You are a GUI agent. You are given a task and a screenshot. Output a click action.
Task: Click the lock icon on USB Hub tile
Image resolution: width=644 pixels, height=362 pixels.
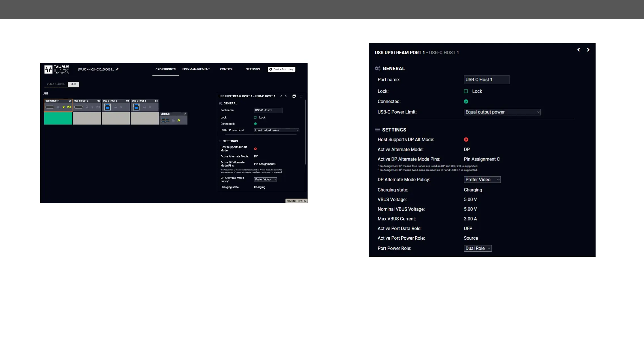[x=173, y=120]
